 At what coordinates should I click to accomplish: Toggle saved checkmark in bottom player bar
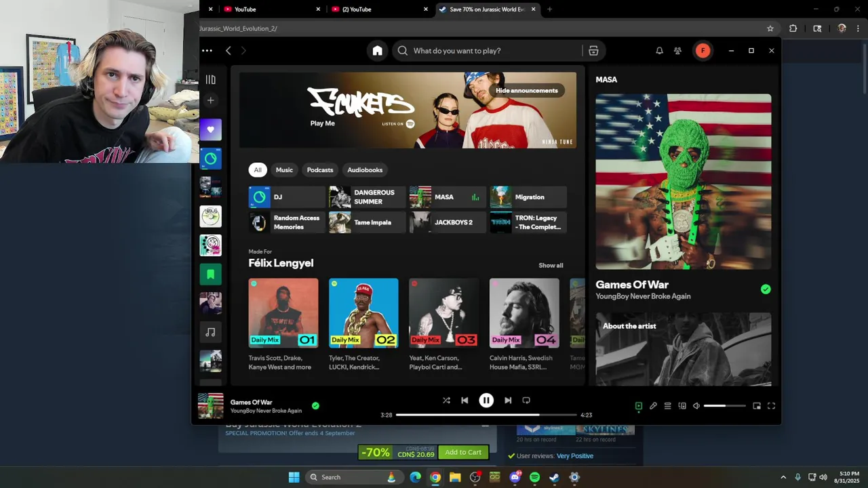pos(315,406)
